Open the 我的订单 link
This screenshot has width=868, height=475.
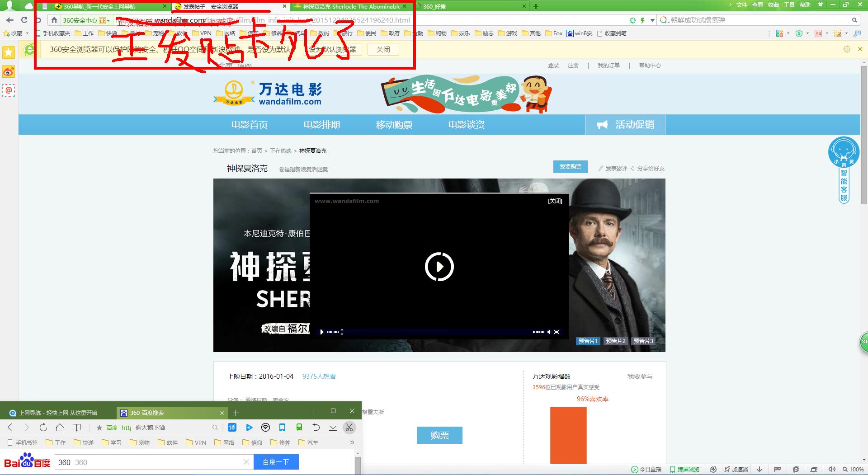point(609,66)
